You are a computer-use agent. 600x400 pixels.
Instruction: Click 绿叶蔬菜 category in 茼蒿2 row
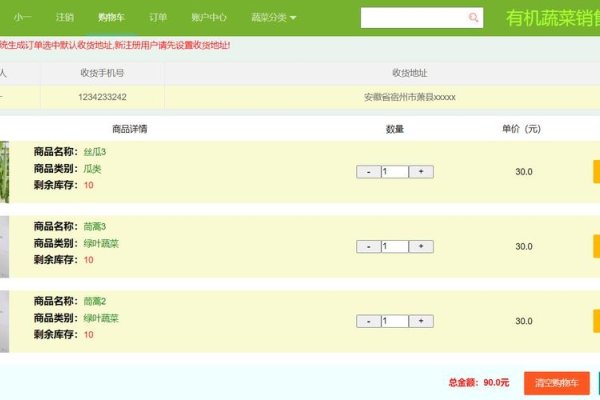pyautogui.click(x=101, y=318)
